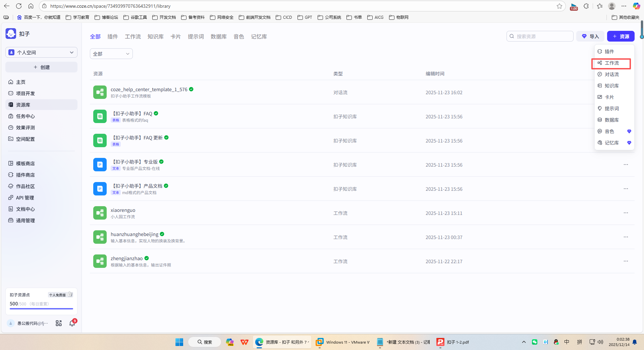Screen dimensions: 644x350
Task: Open the Coze logo home
Action: pyautogui.click(x=11, y=34)
